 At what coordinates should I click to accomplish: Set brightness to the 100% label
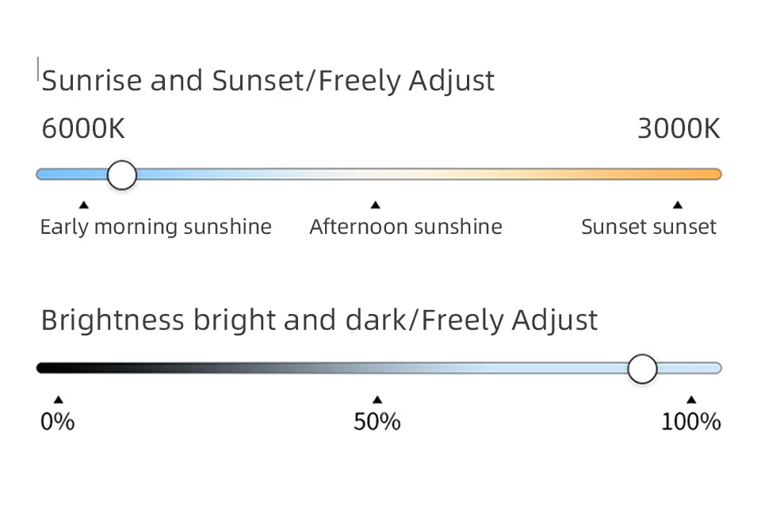[691, 422]
